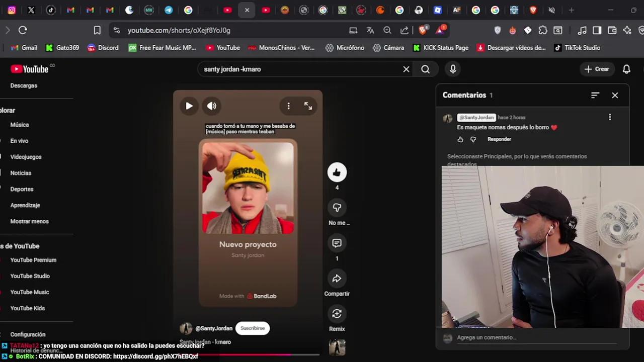
Task: Clear the search text with X
Action: [x=406, y=69]
